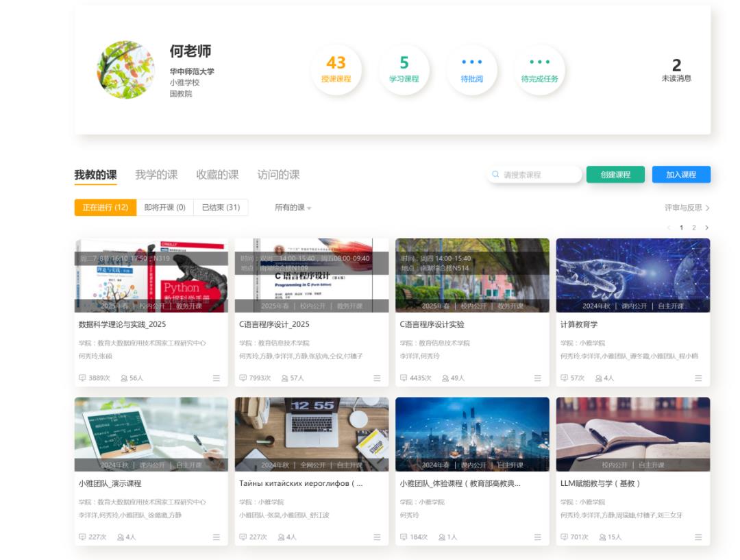Focus the 请搜索课程 search field
740x560 pixels.
pyautogui.click(x=534, y=175)
